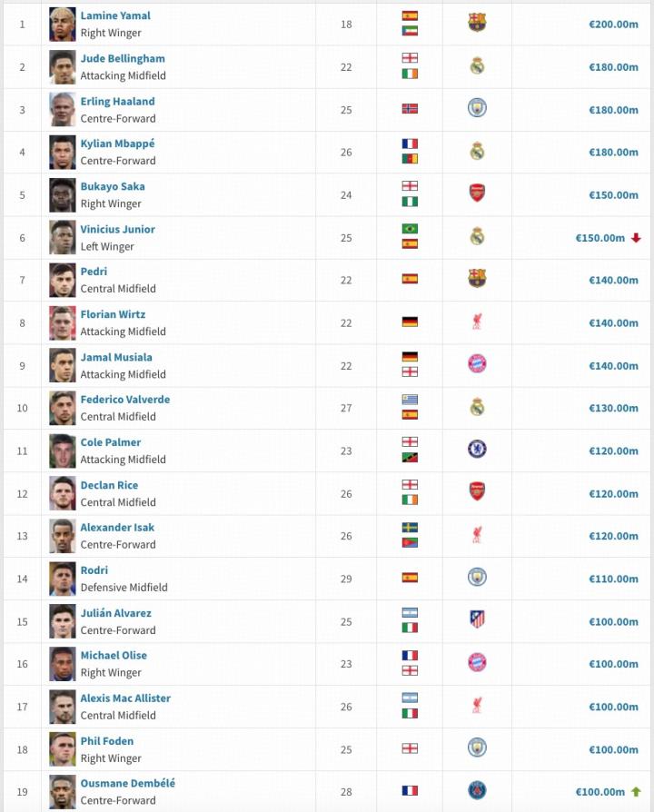654x812 pixels.
Task: Select the Liverpool crest in Florian Wirtz's row
Action: pos(477,322)
